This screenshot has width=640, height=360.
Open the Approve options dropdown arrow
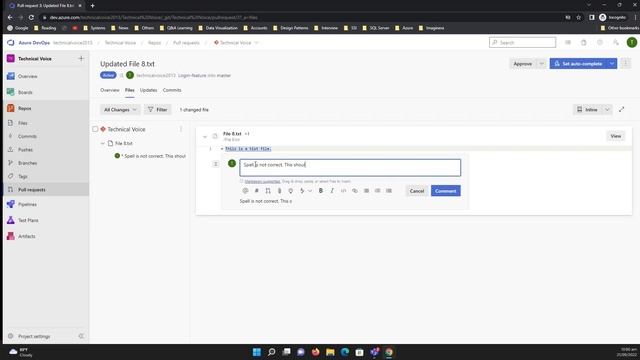click(541, 64)
